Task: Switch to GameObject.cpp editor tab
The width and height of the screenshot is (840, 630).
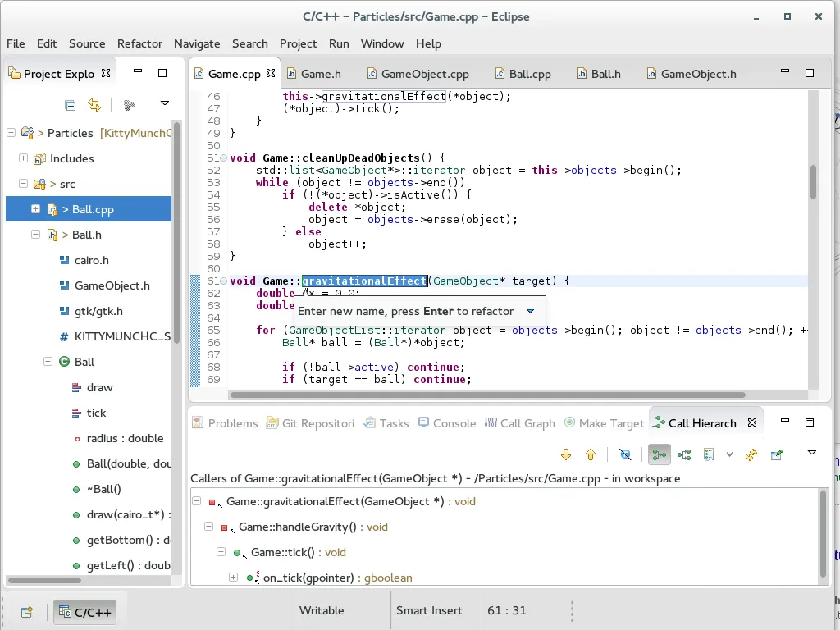Action: tap(418, 74)
